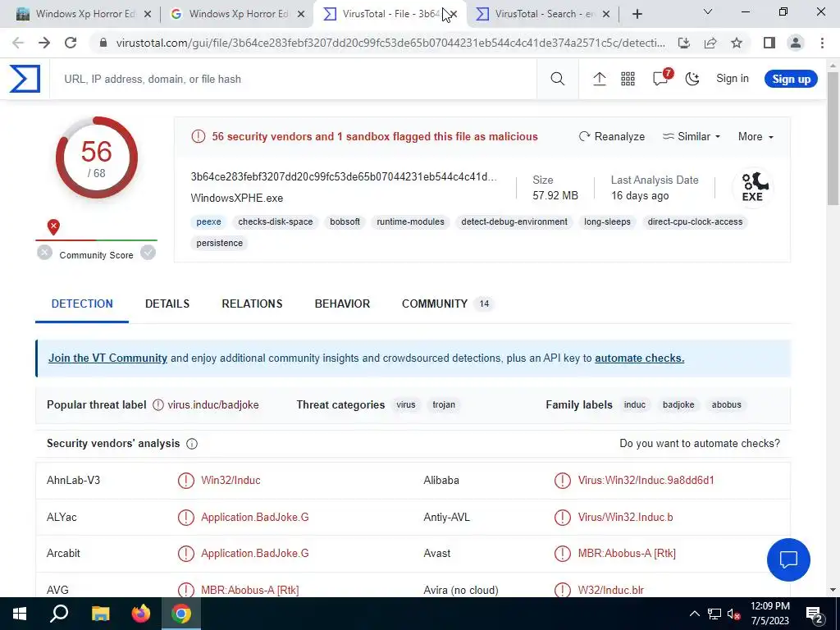The image size is (840, 630).
Task: Click the Join the VT Community link
Action: tap(107, 358)
